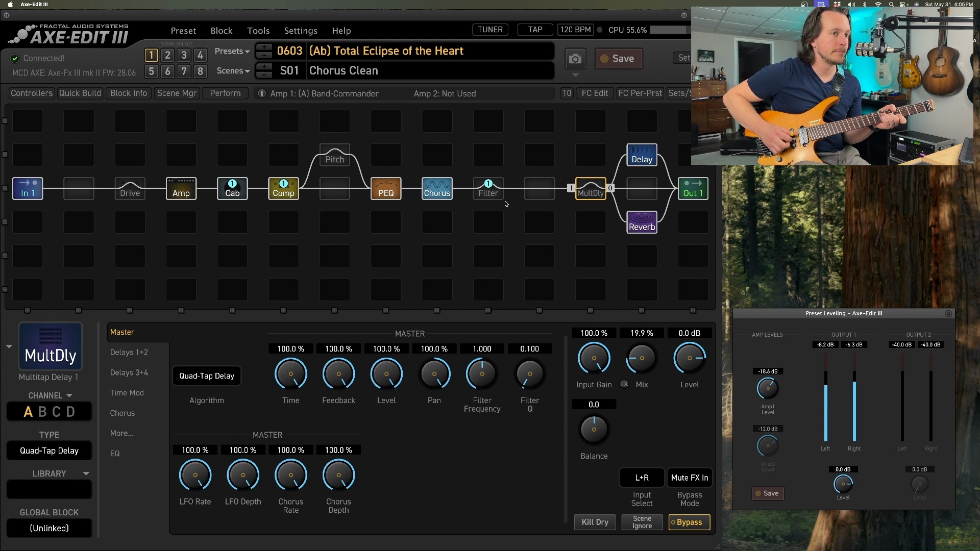Open the Preset menu
This screenshot has width=980, height=551.
click(x=183, y=31)
